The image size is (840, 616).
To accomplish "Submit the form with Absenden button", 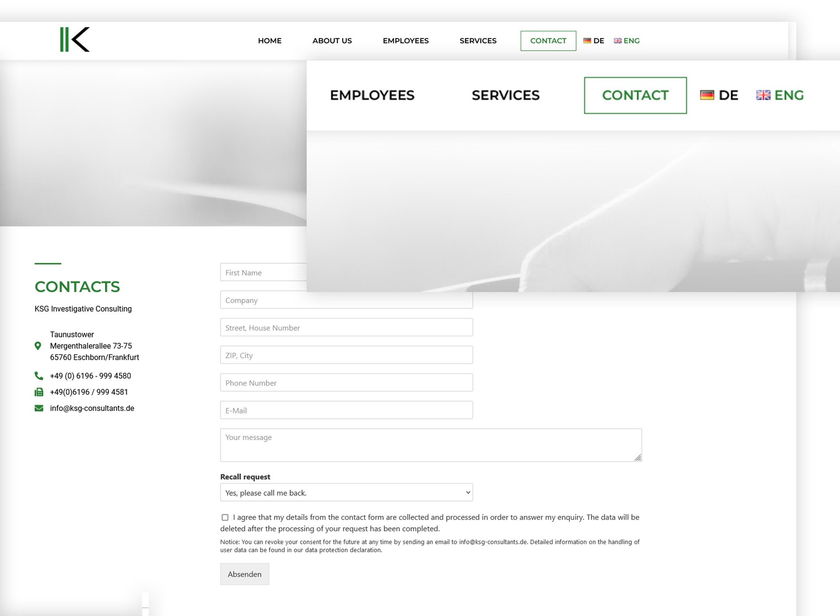I will 245,574.
